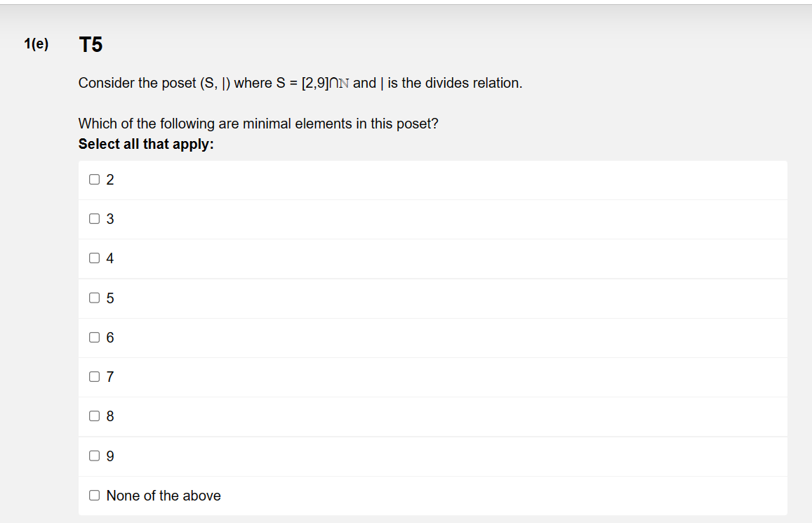Check the checkbox for option 4

94,258
